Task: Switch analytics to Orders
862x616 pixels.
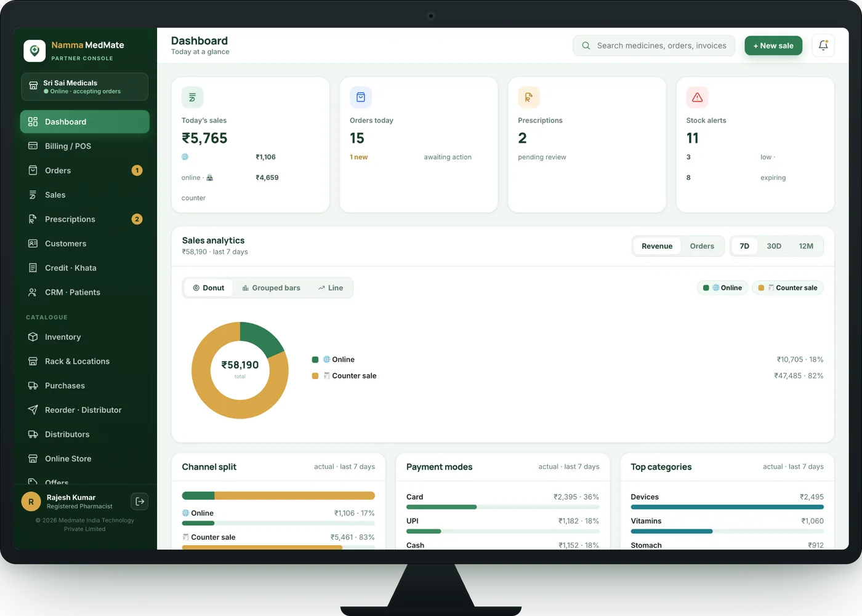Action: (x=702, y=246)
